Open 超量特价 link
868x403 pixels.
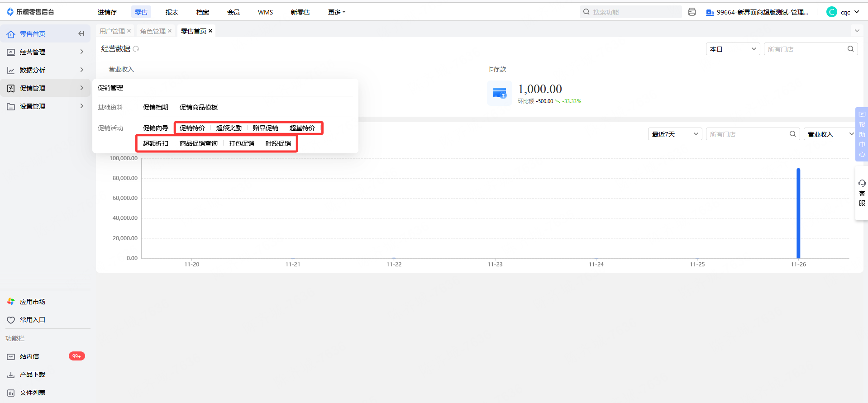pos(302,128)
